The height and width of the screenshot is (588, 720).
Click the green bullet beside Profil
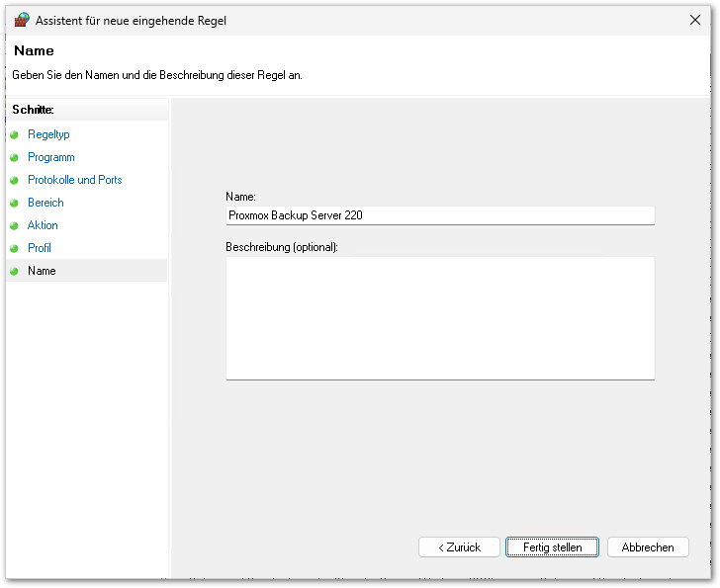point(15,248)
